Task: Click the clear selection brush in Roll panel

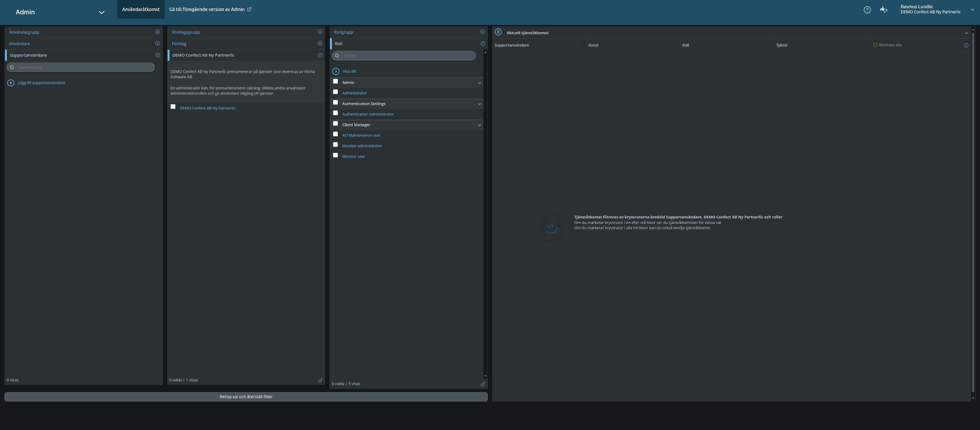Action: (x=482, y=384)
